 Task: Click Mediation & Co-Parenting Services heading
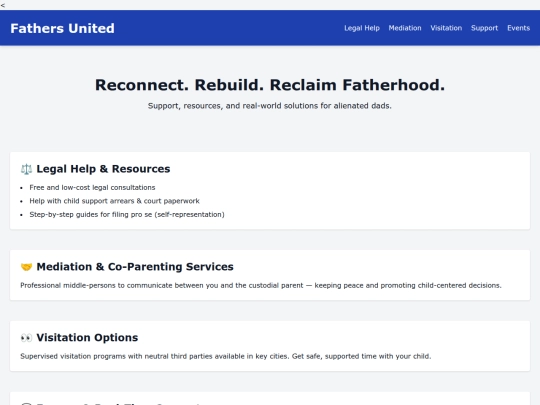135,267
